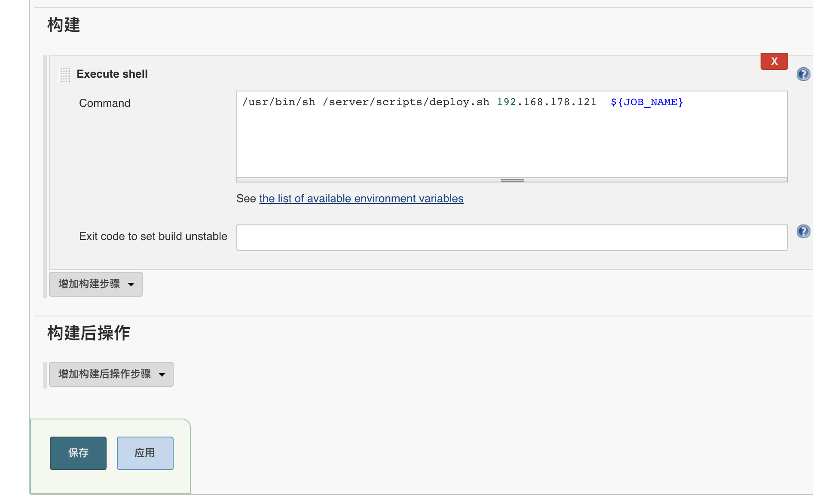Click the 保存 button

tap(78, 453)
